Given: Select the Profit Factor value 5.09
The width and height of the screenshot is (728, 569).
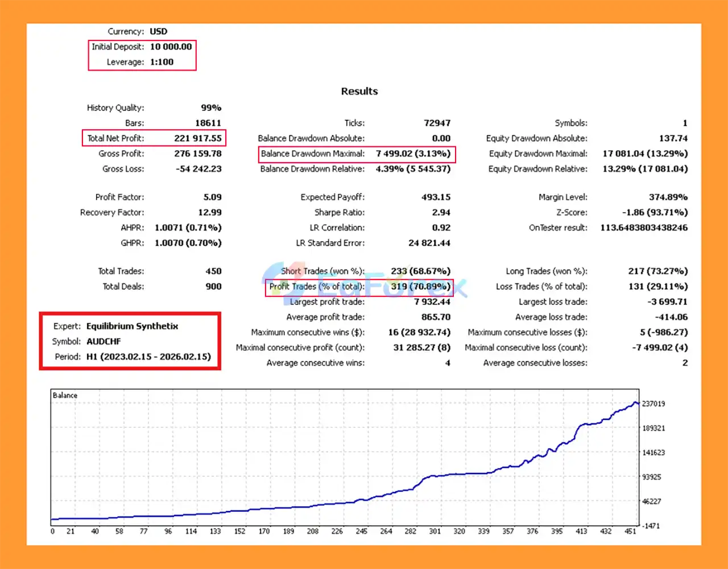Looking at the screenshot, I should tap(212, 197).
